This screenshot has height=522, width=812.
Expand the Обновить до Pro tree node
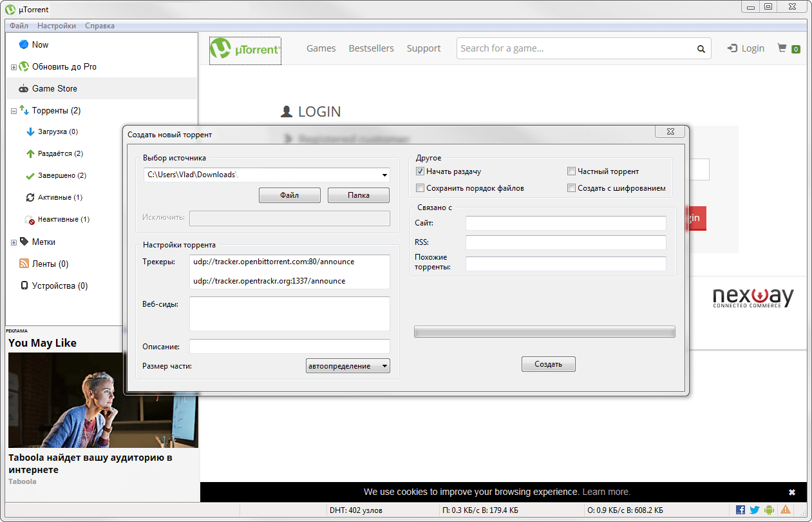point(14,67)
